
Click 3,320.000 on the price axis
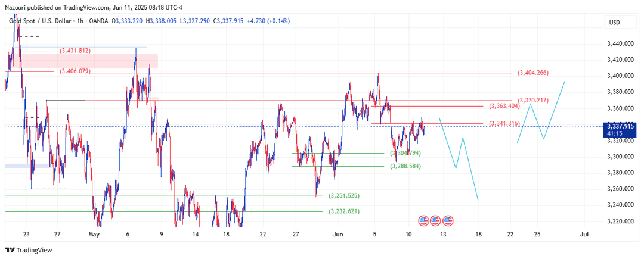click(620, 141)
